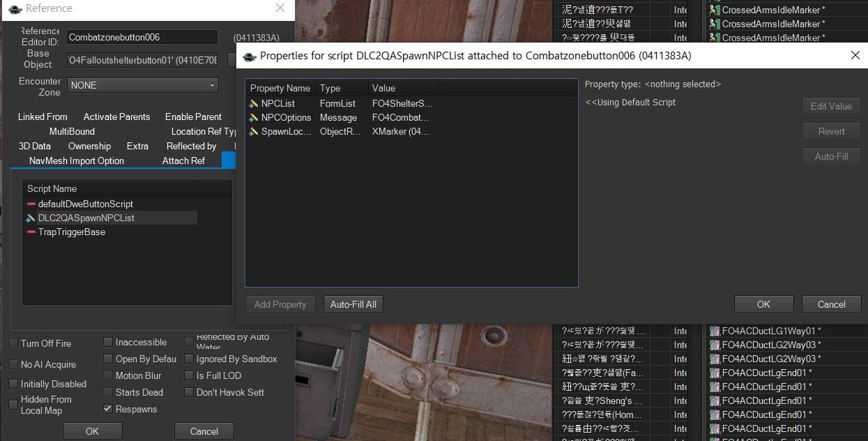
Task: Select TrapTriggerBase in script list
Action: [x=72, y=232]
